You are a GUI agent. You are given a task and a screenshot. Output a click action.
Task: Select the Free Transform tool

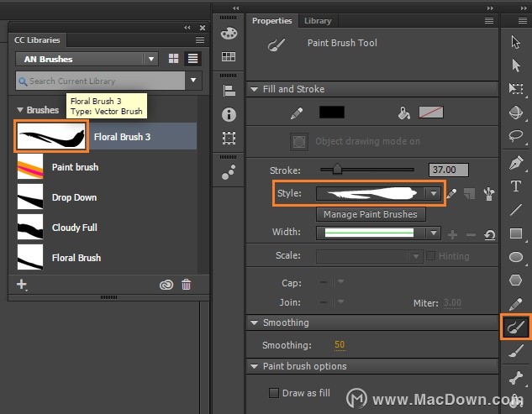(516, 88)
